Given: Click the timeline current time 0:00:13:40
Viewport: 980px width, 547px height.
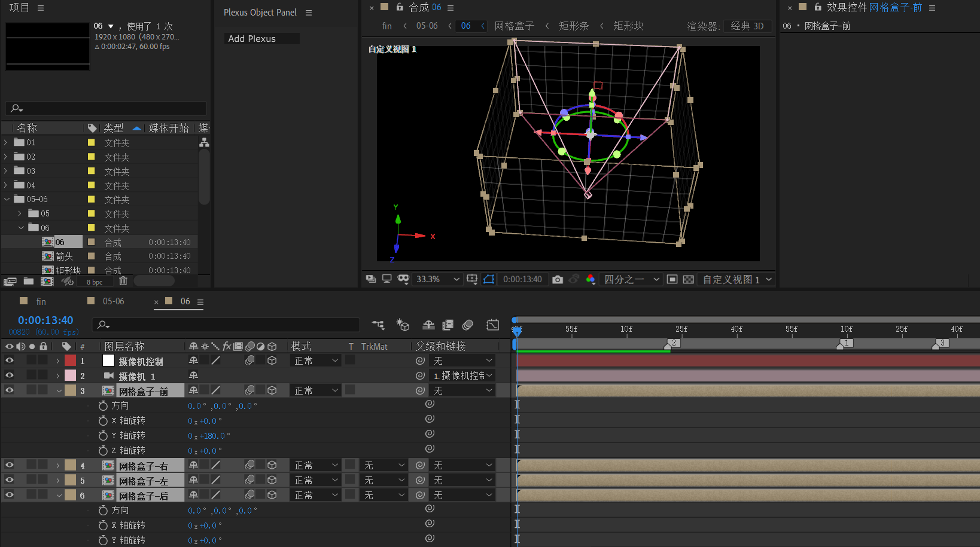Looking at the screenshot, I should tap(45, 320).
